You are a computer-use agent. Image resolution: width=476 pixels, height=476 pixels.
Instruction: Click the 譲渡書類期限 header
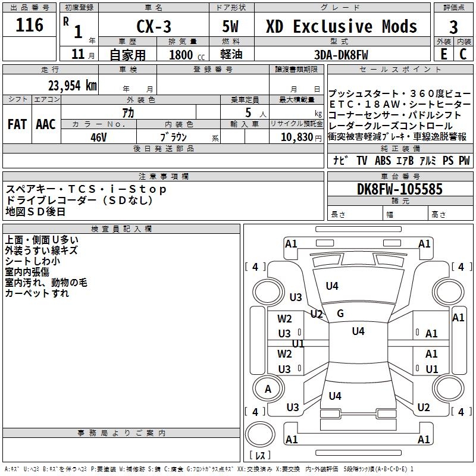point(296,70)
